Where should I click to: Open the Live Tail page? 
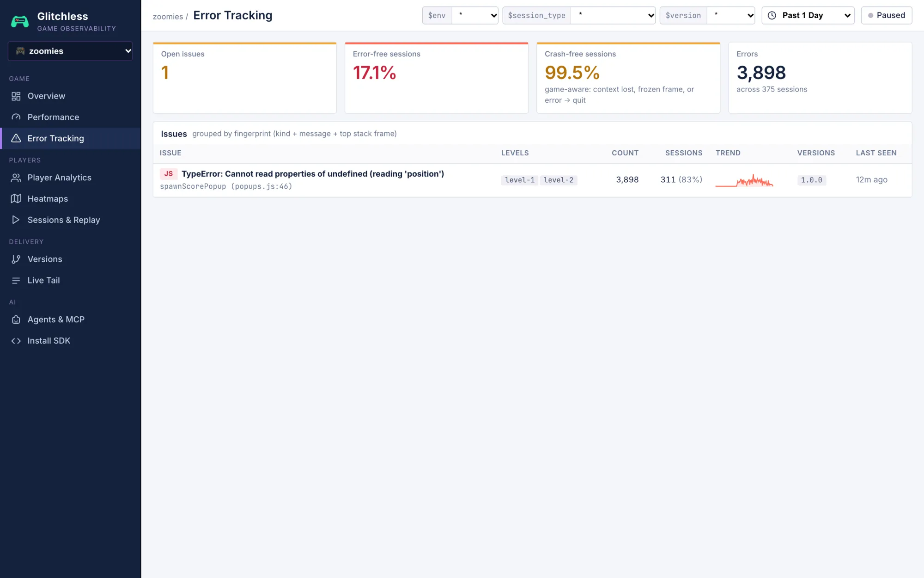click(x=70, y=281)
